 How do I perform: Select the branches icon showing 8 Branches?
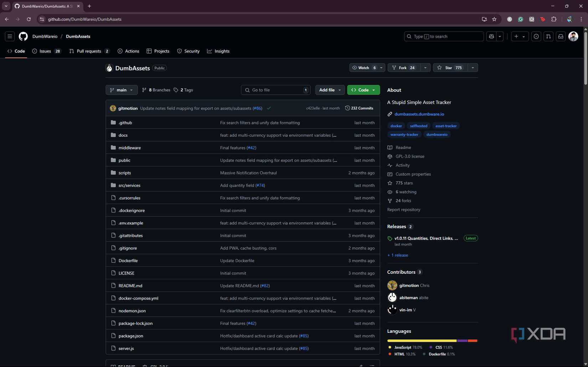tap(144, 90)
